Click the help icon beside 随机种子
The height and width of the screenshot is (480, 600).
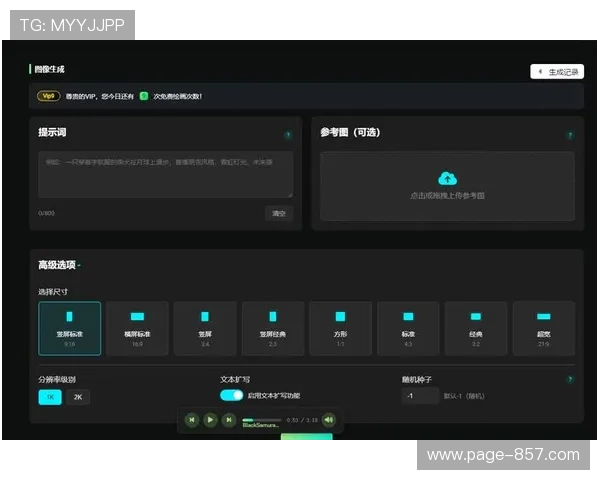coord(570,380)
